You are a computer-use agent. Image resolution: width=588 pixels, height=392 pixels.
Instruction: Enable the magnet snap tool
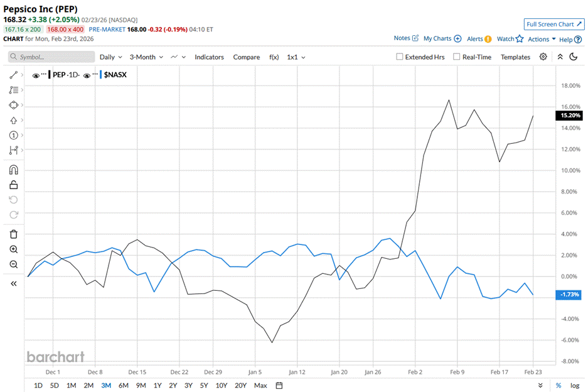click(13, 169)
